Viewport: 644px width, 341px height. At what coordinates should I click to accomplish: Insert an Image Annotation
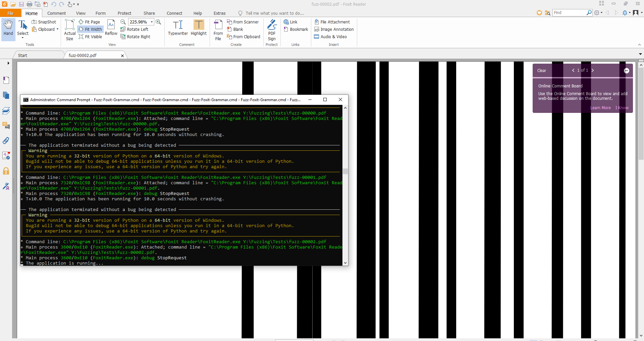coord(334,29)
